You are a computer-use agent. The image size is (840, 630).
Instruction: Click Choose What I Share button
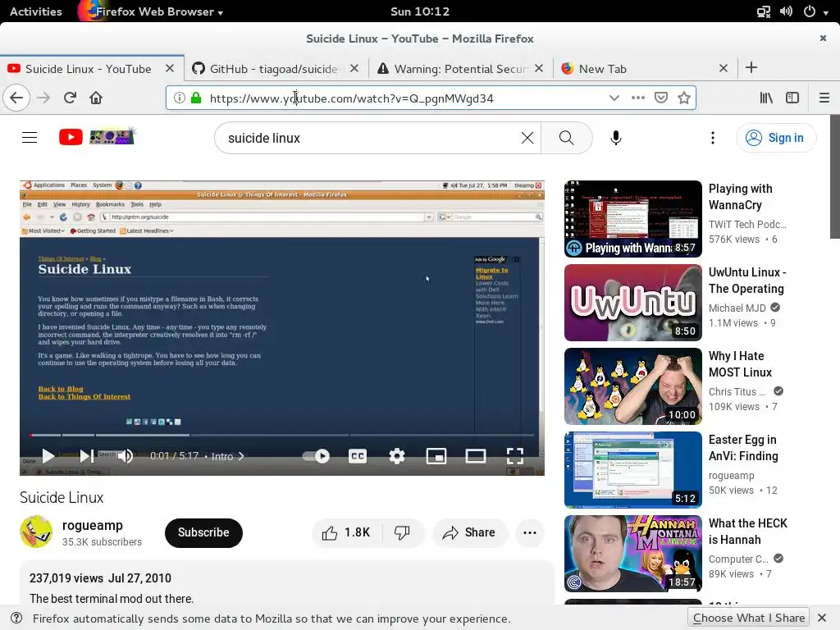[x=748, y=618]
